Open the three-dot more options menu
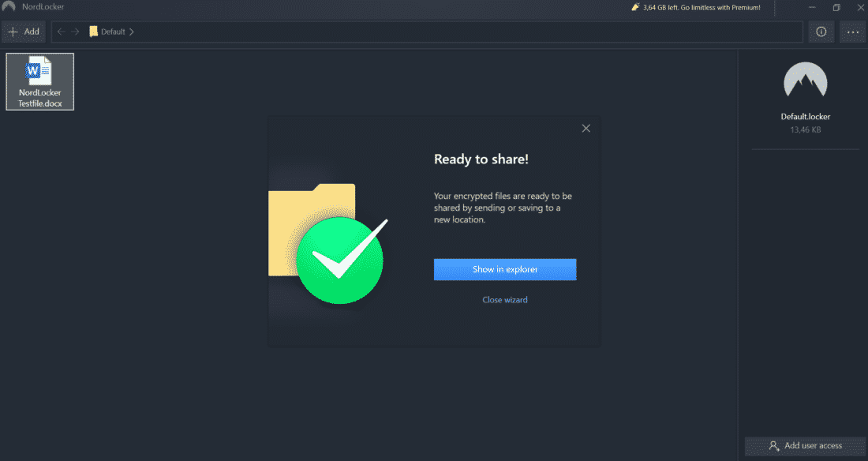The width and height of the screenshot is (868, 461). point(852,32)
